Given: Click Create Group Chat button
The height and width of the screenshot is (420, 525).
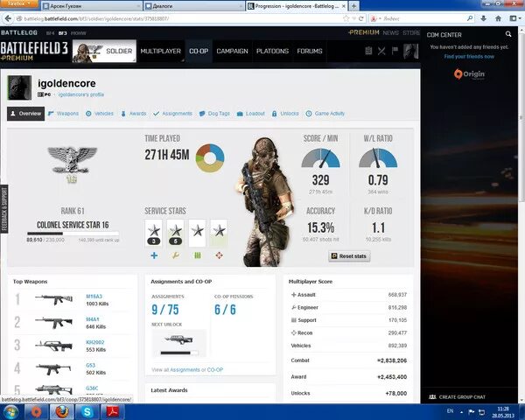Looking at the screenshot, I should click(x=457, y=397).
